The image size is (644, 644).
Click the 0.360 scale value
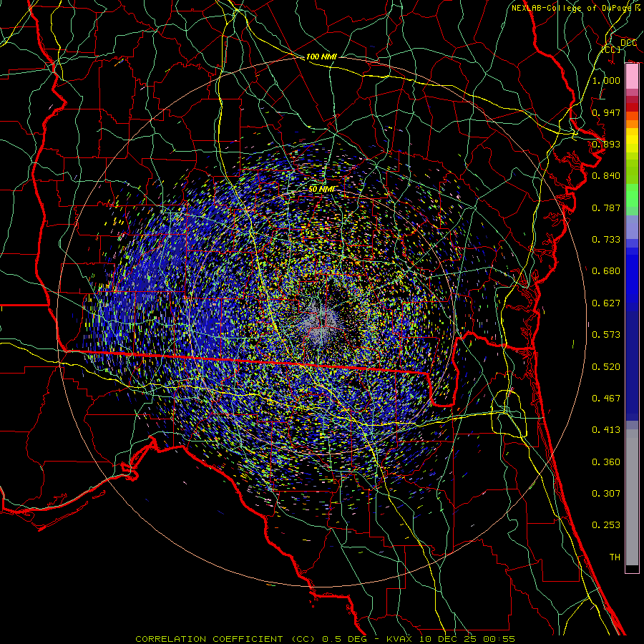point(606,462)
